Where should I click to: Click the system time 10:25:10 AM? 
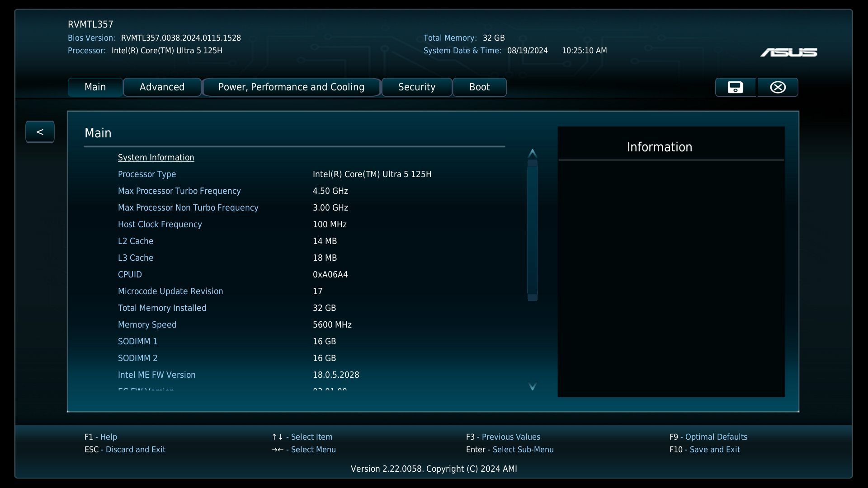coord(584,51)
